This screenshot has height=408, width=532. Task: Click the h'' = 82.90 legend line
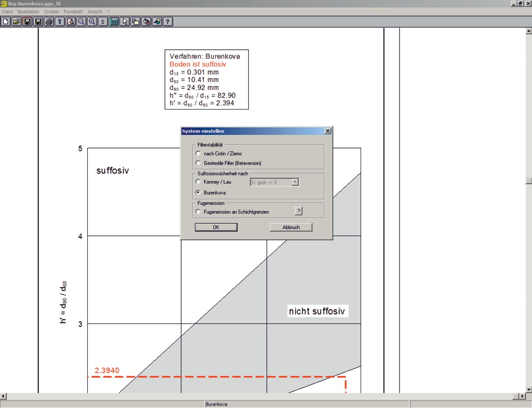202,95
